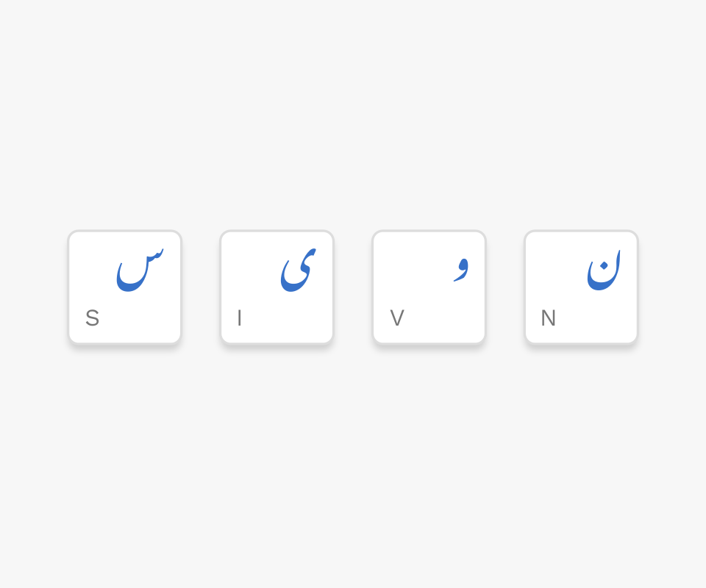Click the blue Arabic nun letter ن

coord(604,270)
